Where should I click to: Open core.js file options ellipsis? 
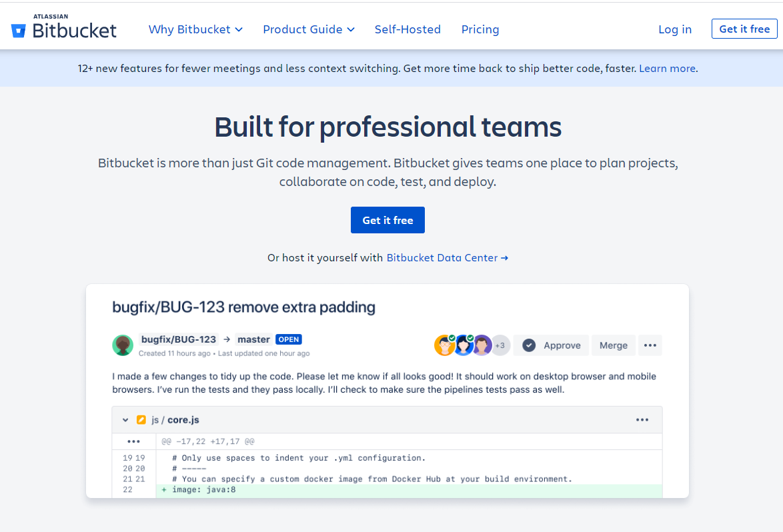click(x=642, y=420)
